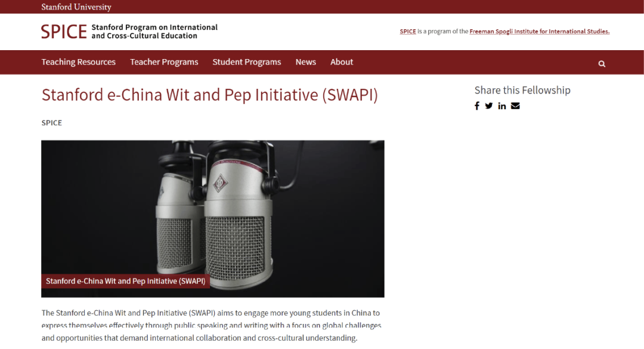Follow the underlined SPICE link in header

point(408,32)
